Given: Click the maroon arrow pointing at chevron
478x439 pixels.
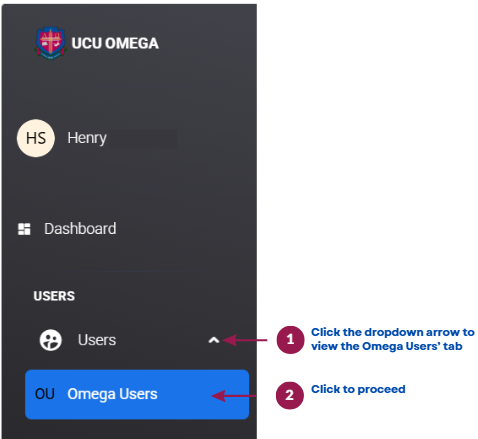Looking at the screenshot, I should tap(245, 340).
